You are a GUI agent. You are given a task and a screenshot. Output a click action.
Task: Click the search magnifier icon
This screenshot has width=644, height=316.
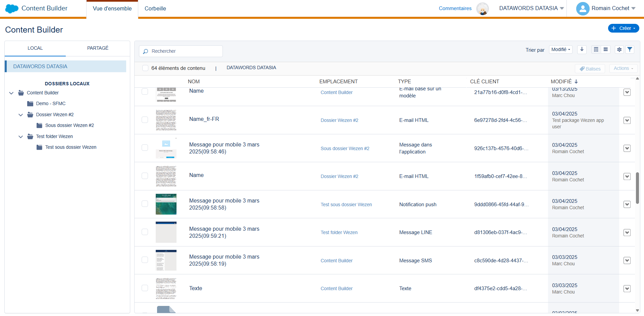(x=145, y=51)
